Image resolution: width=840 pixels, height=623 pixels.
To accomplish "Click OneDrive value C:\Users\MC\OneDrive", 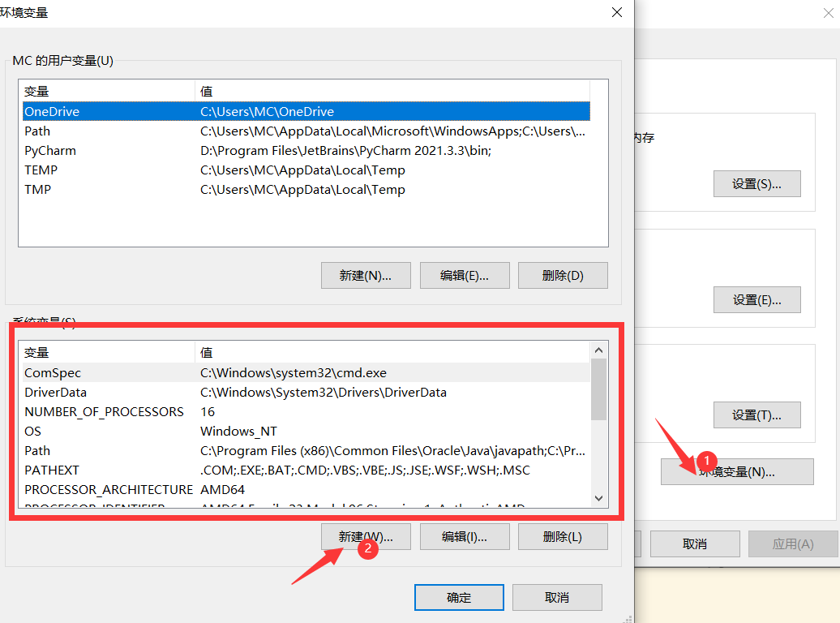I will [x=267, y=111].
